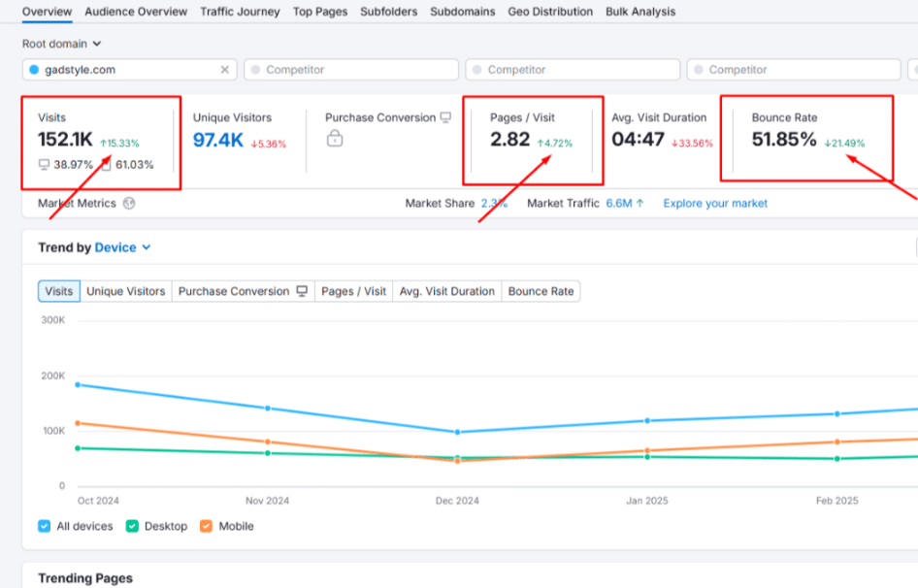
Task: Click the desktop icon on Purchase Conversion trend tab
Action: [301, 291]
